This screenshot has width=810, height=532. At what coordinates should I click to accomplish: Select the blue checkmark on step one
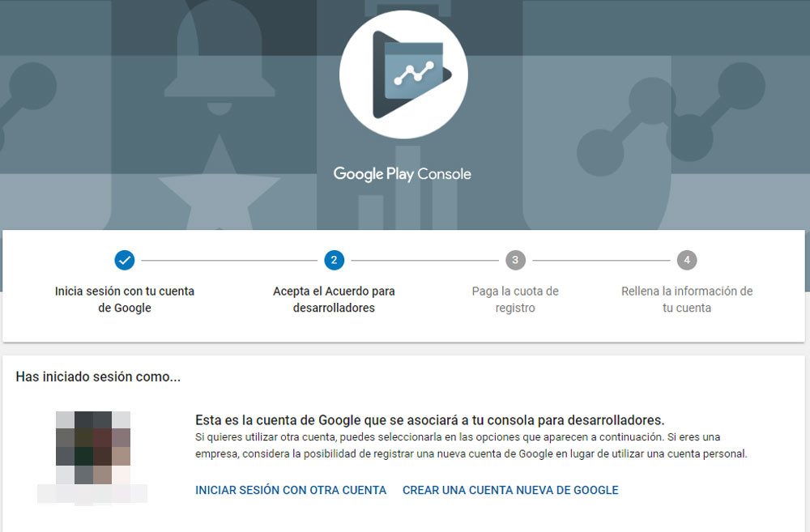(x=124, y=260)
